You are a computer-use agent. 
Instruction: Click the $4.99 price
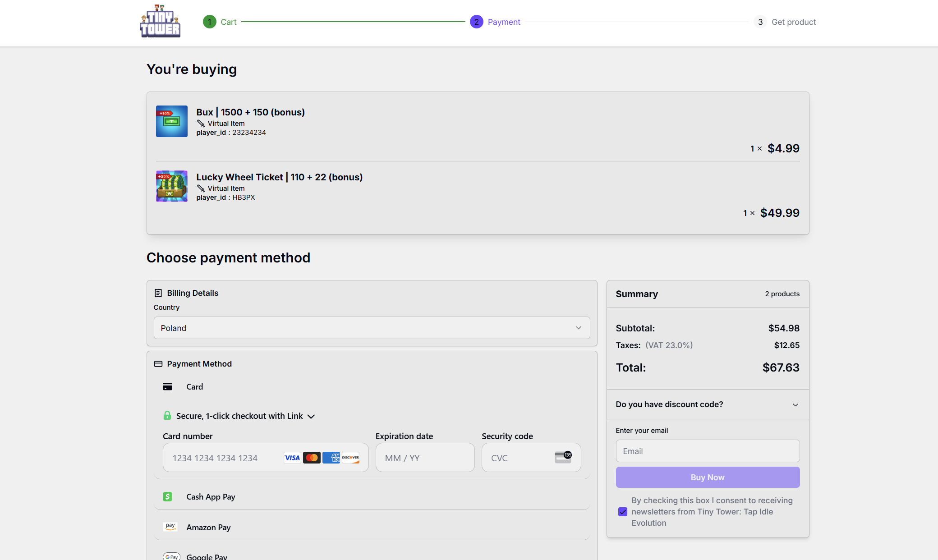coord(783,148)
